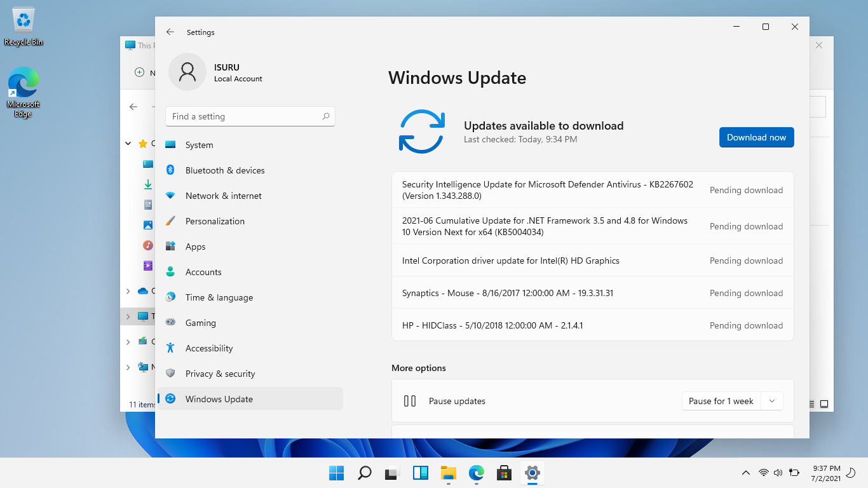The height and width of the screenshot is (488, 868).
Task: Switch File Explorer to large icons view
Action: 824,403
